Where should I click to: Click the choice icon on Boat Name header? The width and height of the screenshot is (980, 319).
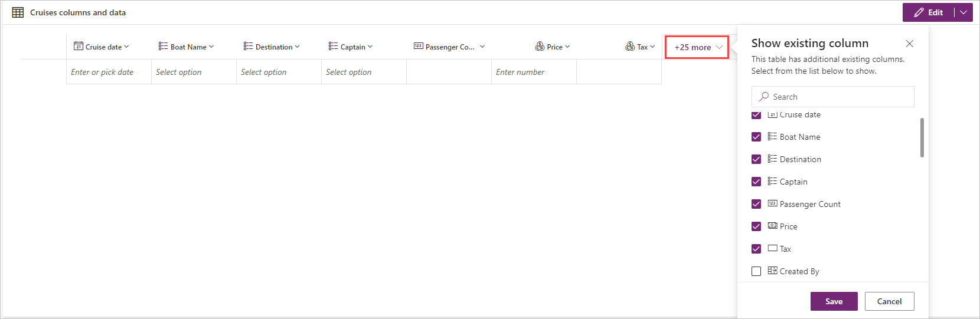coord(163,47)
